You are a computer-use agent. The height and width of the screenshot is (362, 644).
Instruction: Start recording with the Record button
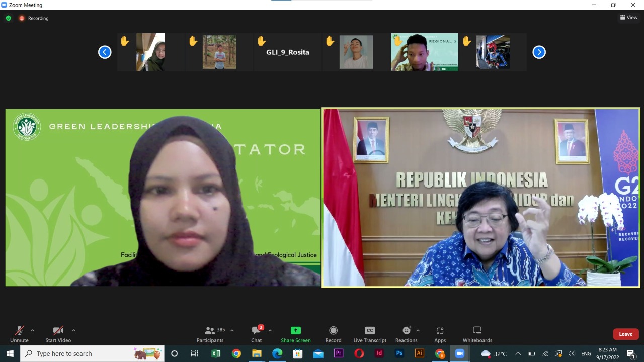(333, 334)
